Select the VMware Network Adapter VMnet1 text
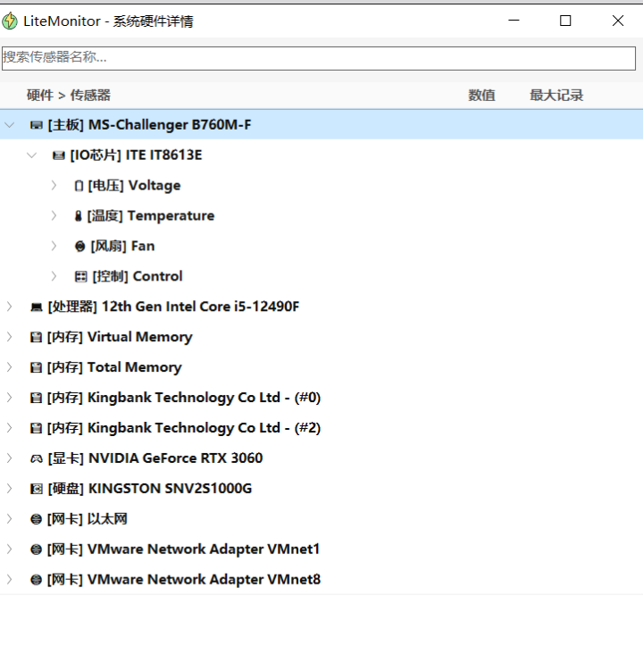Image resolution: width=643 pixels, height=672 pixels. (x=204, y=550)
